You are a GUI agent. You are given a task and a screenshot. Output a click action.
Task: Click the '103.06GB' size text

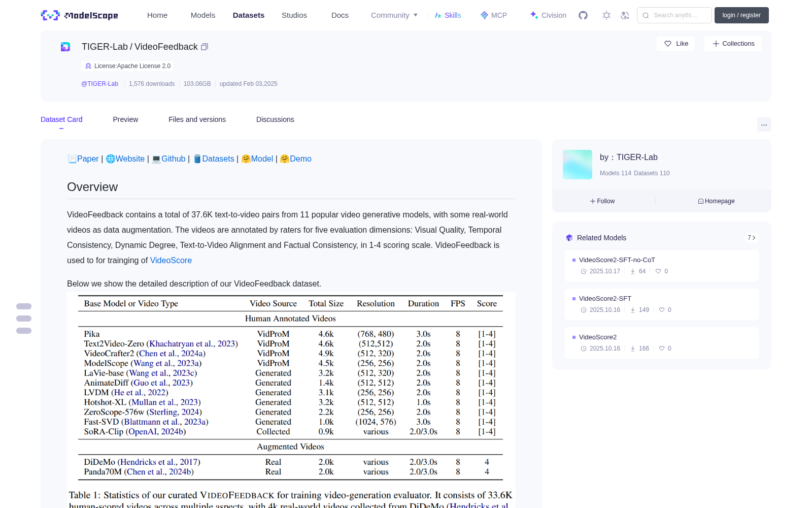197,84
